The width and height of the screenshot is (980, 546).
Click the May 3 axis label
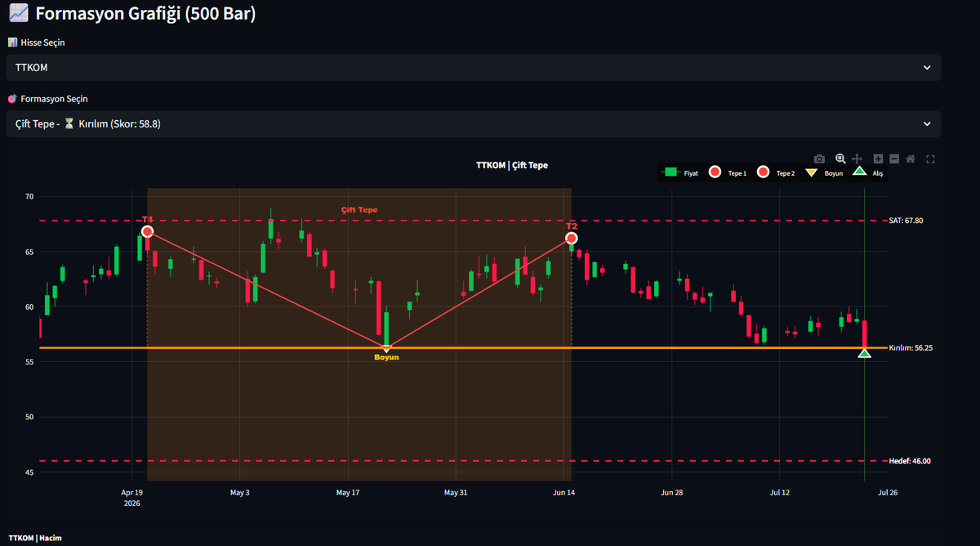click(240, 493)
